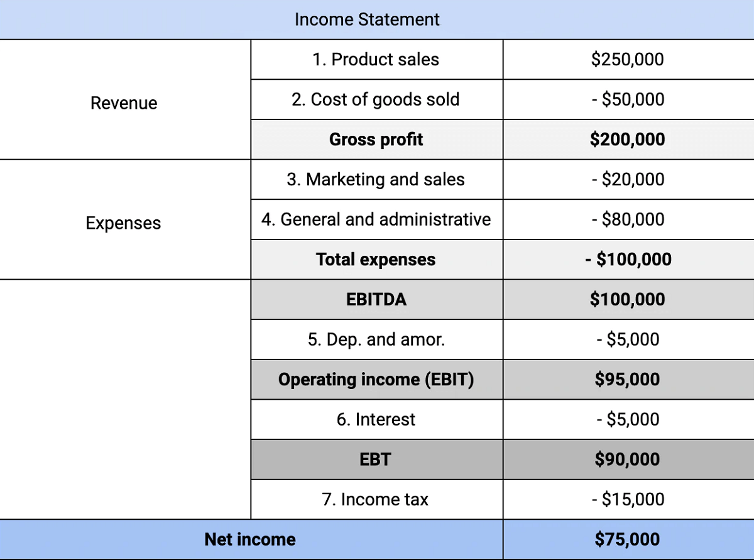Click the Gross profit label
Viewport: 754px width, 560px height.
(x=377, y=140)
